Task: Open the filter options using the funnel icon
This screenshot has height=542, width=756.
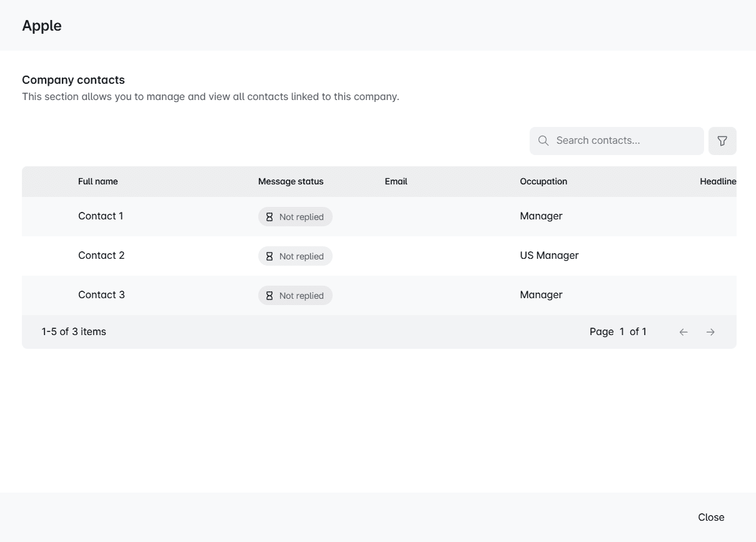Action: [x=722, y=141]
